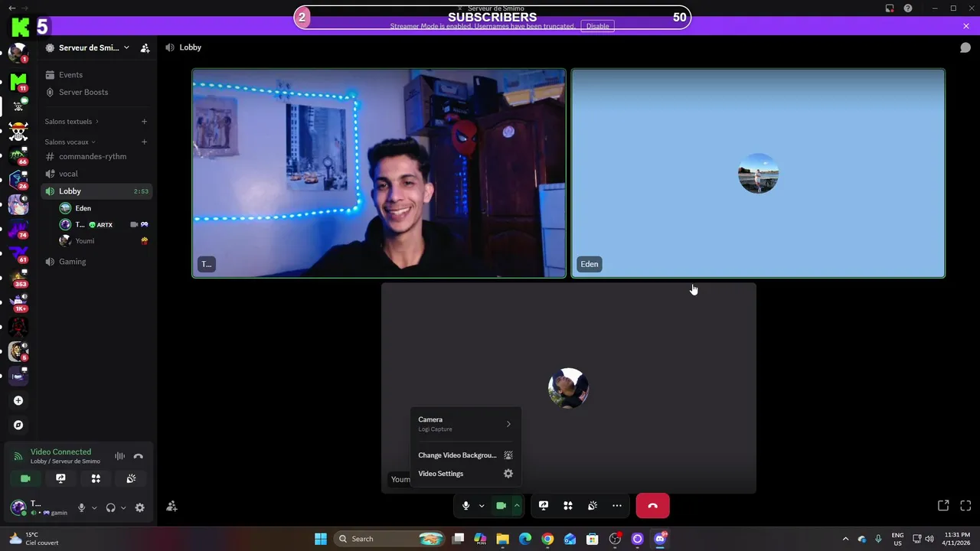
Task: Join the Gaming voice channel
Action: (x=97, y=262)
